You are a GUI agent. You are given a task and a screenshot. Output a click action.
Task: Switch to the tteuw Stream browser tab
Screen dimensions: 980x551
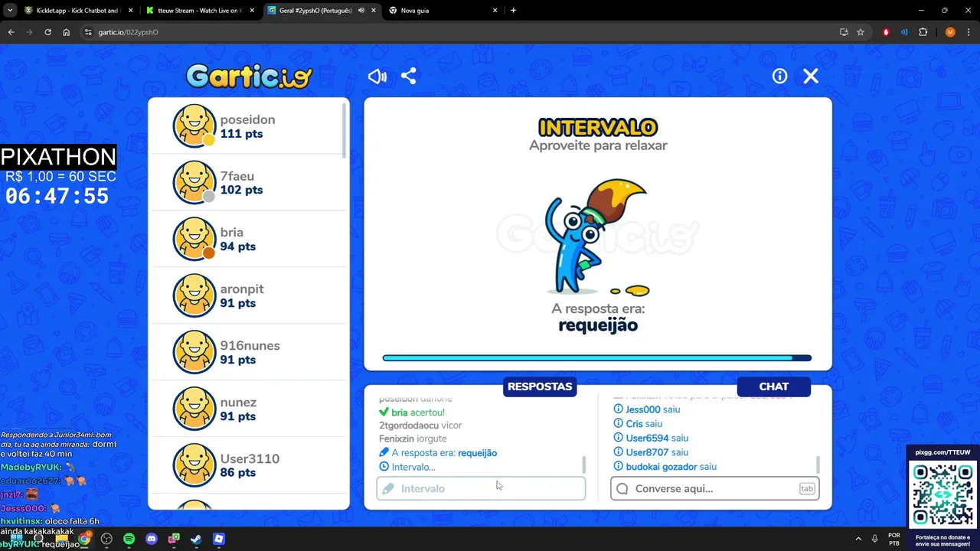(199, 11)
